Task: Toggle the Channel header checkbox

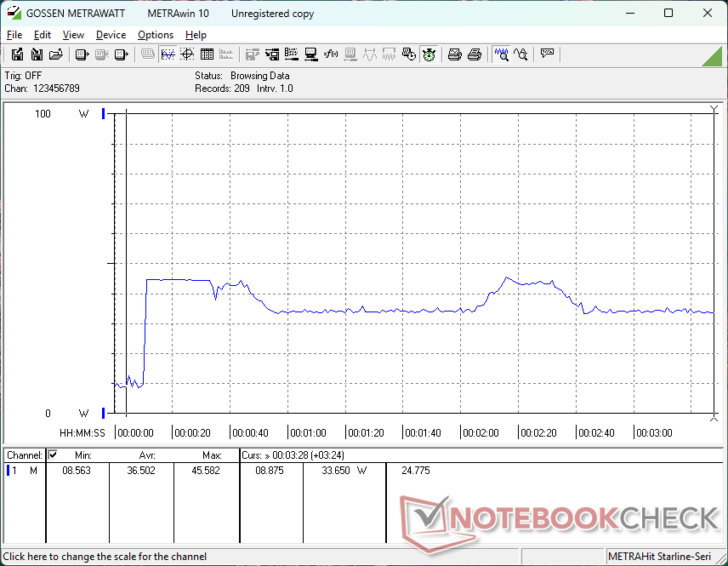Action: (x=53, y=455)
